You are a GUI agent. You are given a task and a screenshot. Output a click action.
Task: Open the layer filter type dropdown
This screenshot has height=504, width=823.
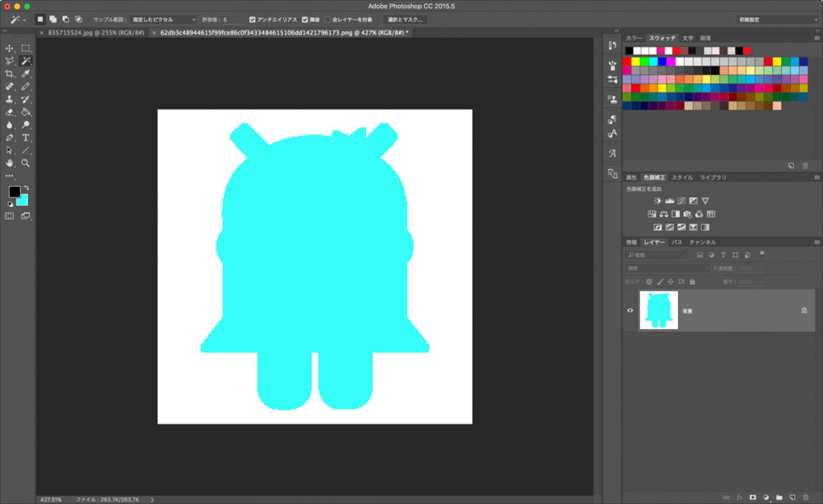(657, 255)
